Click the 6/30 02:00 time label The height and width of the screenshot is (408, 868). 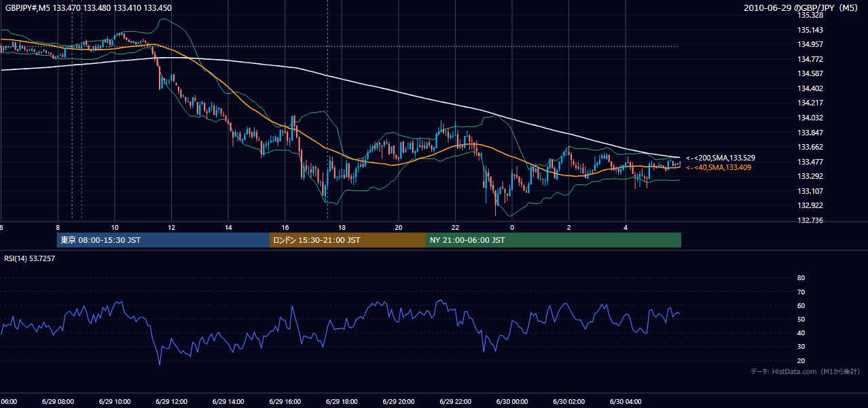[569, 402]
